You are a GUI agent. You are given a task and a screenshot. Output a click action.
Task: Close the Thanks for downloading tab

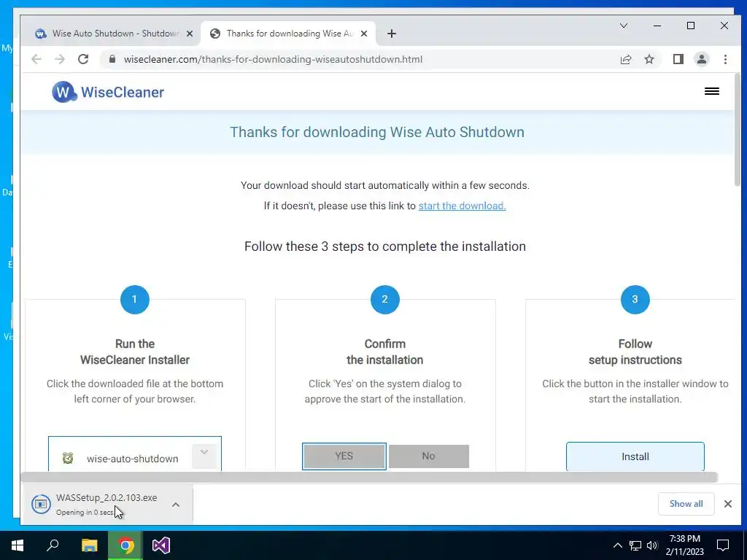(364, 34)
